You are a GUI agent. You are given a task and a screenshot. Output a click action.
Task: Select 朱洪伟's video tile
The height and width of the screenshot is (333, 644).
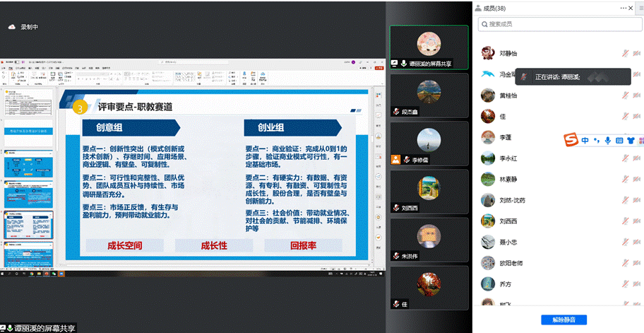coord(429,239)
